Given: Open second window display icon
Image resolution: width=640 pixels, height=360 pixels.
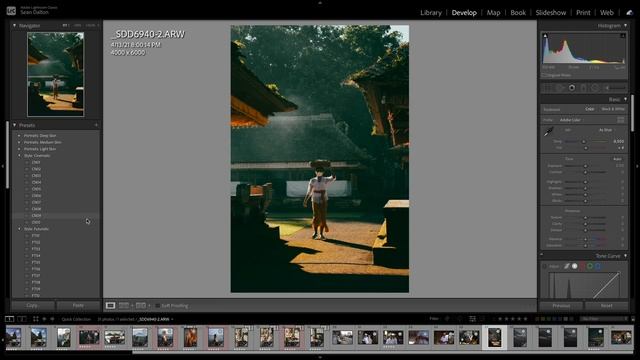Looking at the screenshot, I should point(22,319).
